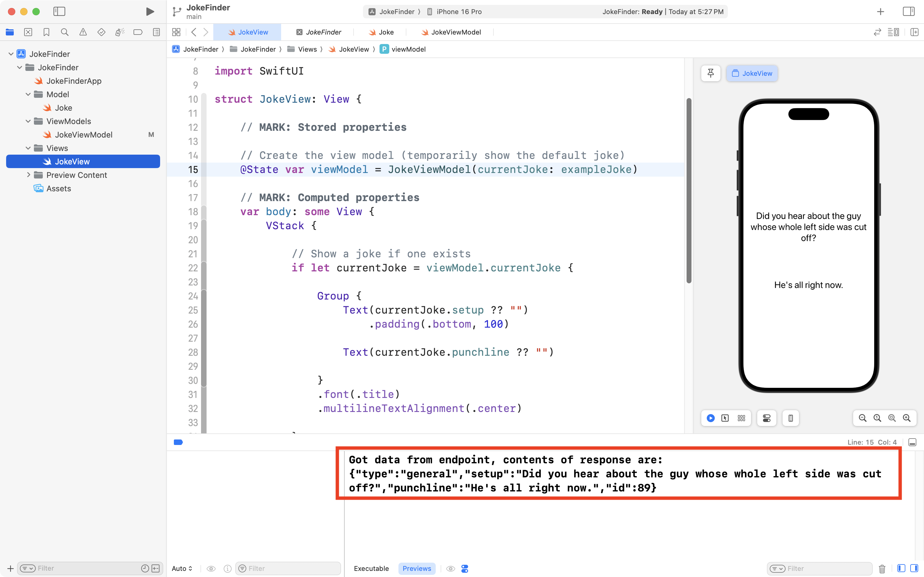Hide the variables view in the debug area
Viewport: 924px width, 577px height.
click(901, 569)
